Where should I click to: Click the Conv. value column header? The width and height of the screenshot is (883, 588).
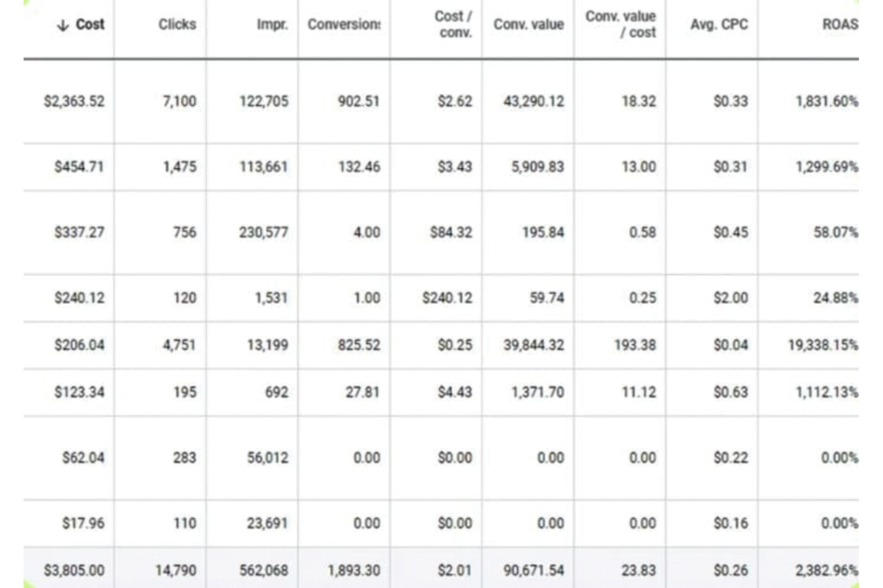coord(529,25)
